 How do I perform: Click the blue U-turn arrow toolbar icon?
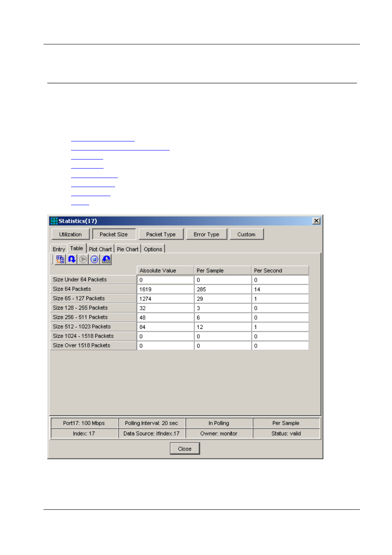pyautogui.click(x=72, y=259)
